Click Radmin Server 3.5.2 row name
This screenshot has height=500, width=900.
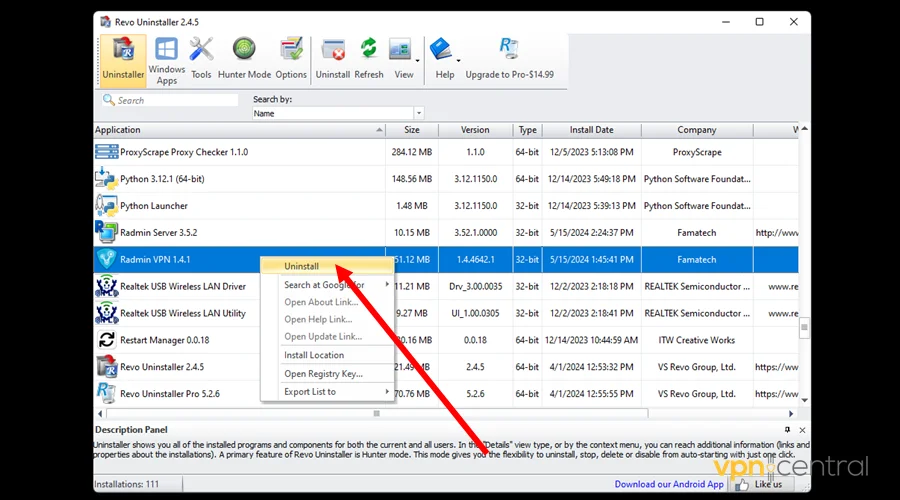[x=158, y=232]
